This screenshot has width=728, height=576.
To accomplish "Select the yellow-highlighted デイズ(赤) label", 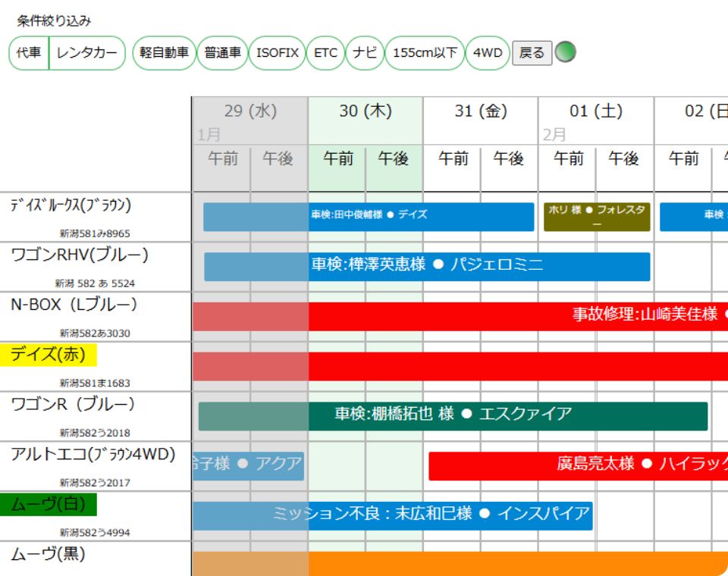I will coord(49,355).
